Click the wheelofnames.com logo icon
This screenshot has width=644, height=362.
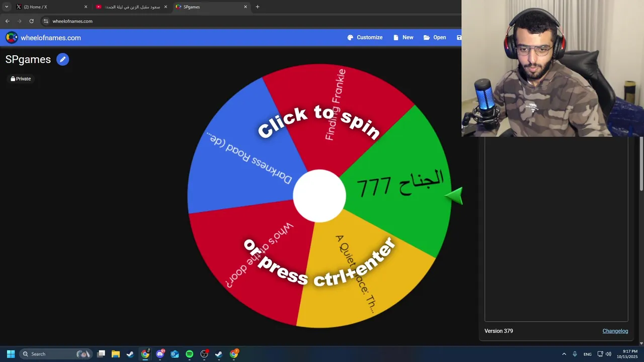12,38
